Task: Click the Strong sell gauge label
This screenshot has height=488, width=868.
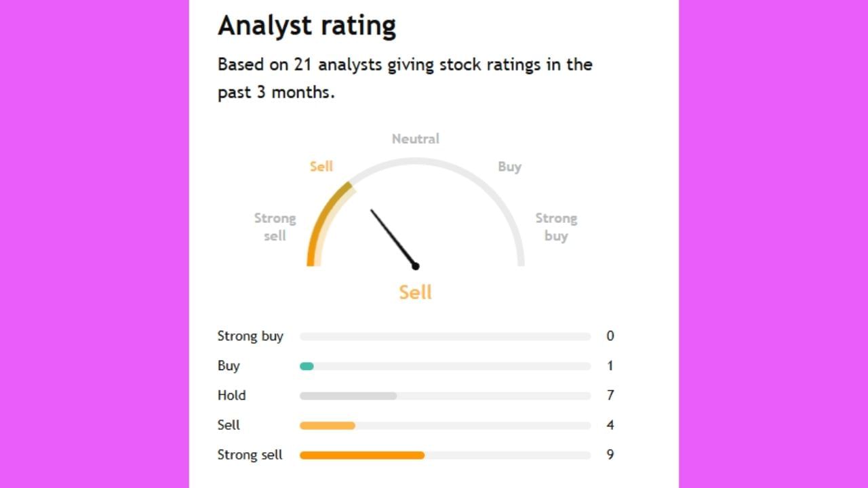Action: pos(275,226)
